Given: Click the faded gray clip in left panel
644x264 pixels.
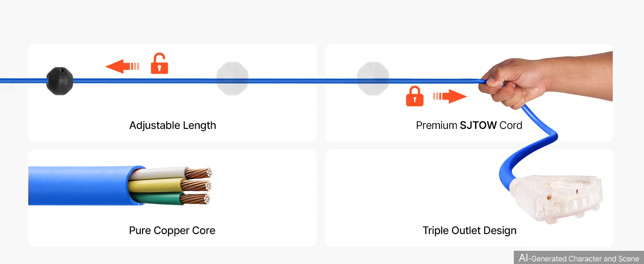Looking at the screenshot, I should (232, 78).
